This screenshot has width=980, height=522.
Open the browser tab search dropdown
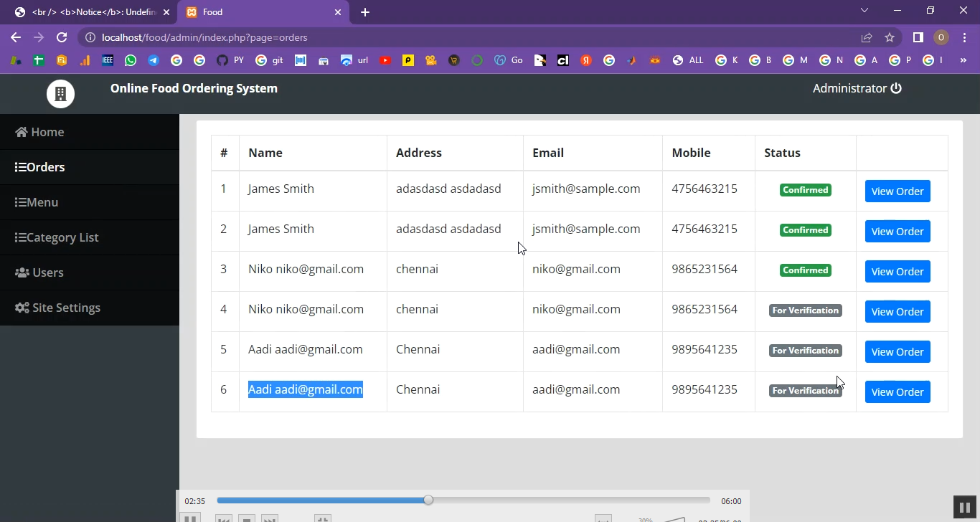click(864, 11)
